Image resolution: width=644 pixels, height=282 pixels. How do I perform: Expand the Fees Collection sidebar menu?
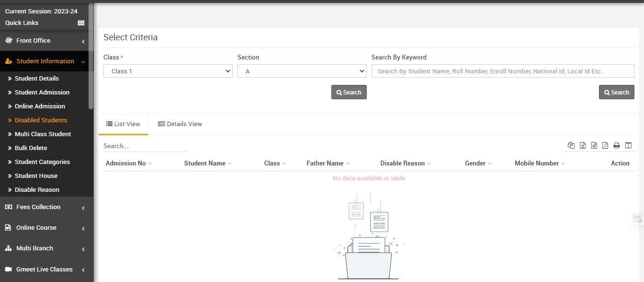tap(45, 207)
